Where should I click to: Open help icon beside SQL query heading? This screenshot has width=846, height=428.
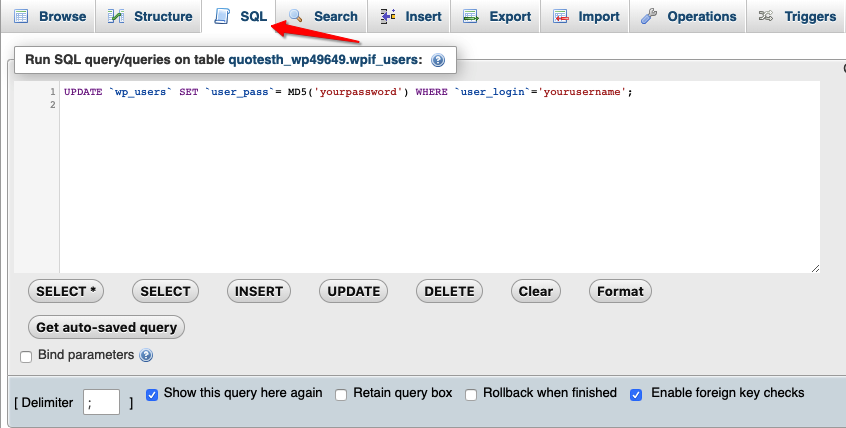(438, 60)
